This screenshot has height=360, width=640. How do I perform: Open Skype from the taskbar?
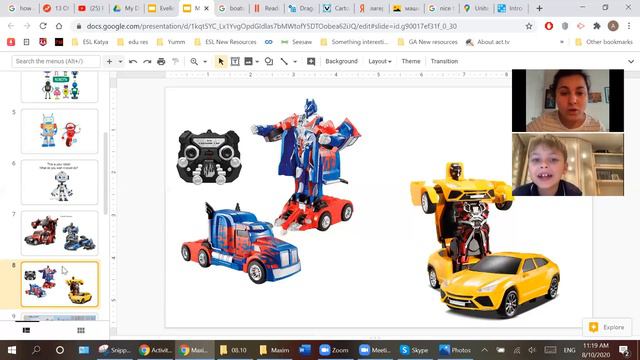414,350
